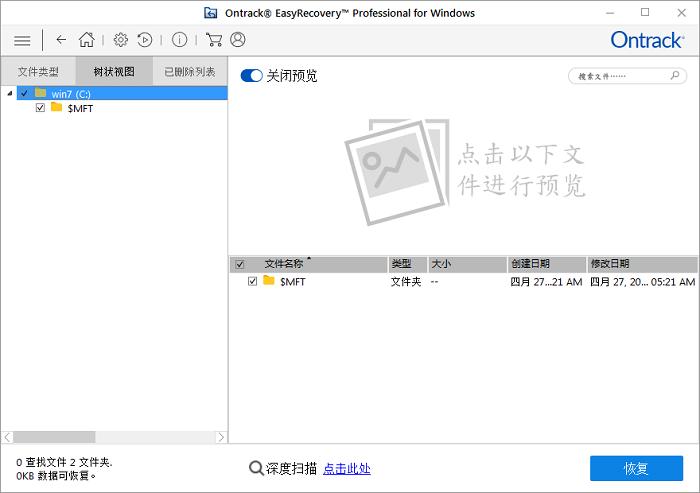Toggle the 关闭预览 preview switch

pyautogui.click(x=251, y=75)
